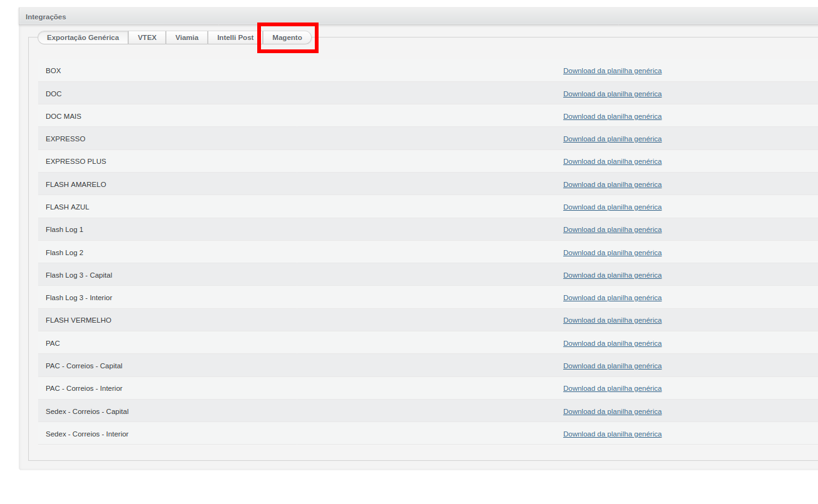Download spreadsheet for Flash Log 3 - Interior
The image size is (818, 504).
point(612,298)
